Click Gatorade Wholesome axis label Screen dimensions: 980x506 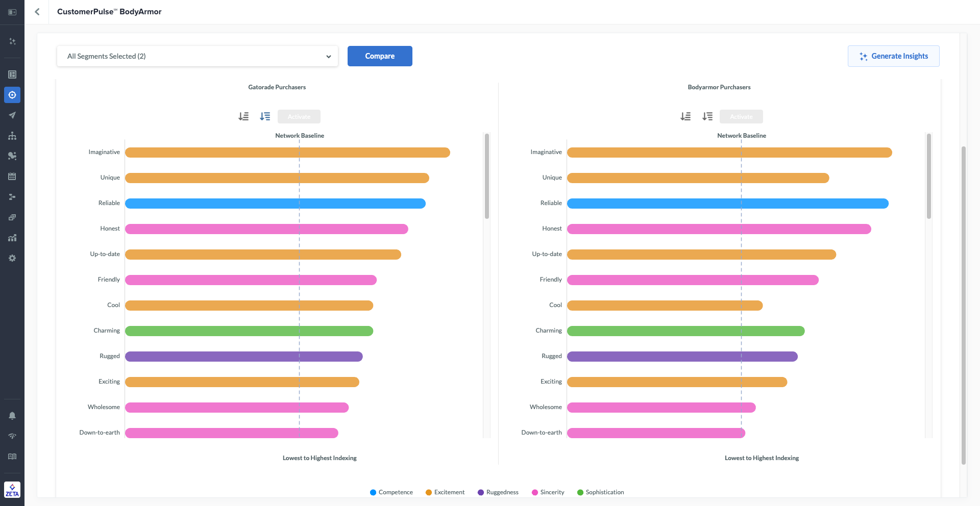(104, 407)
